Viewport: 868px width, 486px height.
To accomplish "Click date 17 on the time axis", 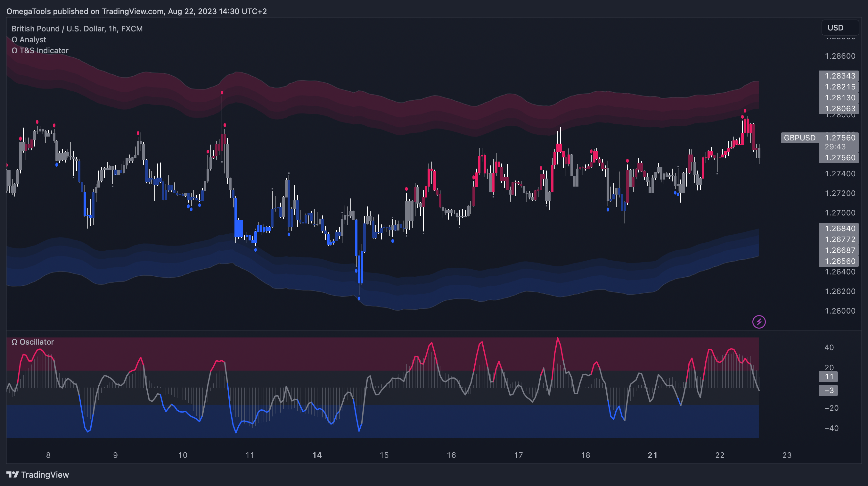I will point(518,455).
